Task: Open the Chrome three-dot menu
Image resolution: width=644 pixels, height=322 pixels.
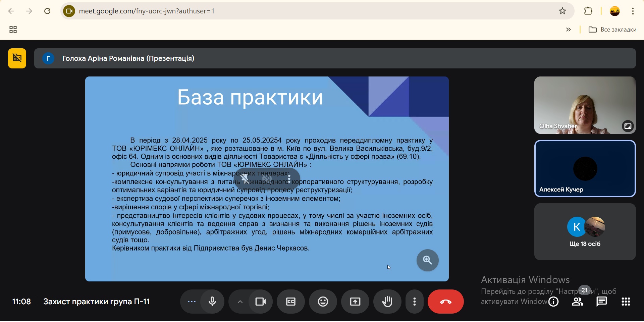Action: (x=633, y=11)
